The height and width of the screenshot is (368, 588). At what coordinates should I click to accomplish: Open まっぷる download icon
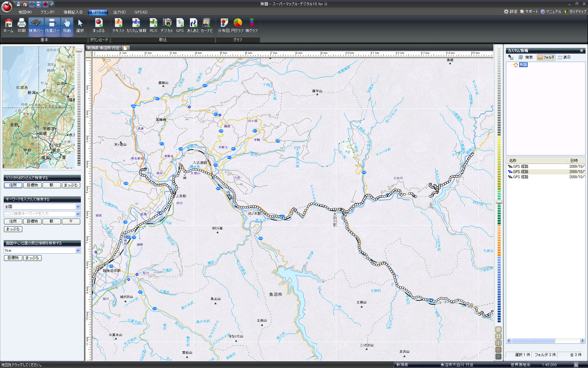[99, 25]
